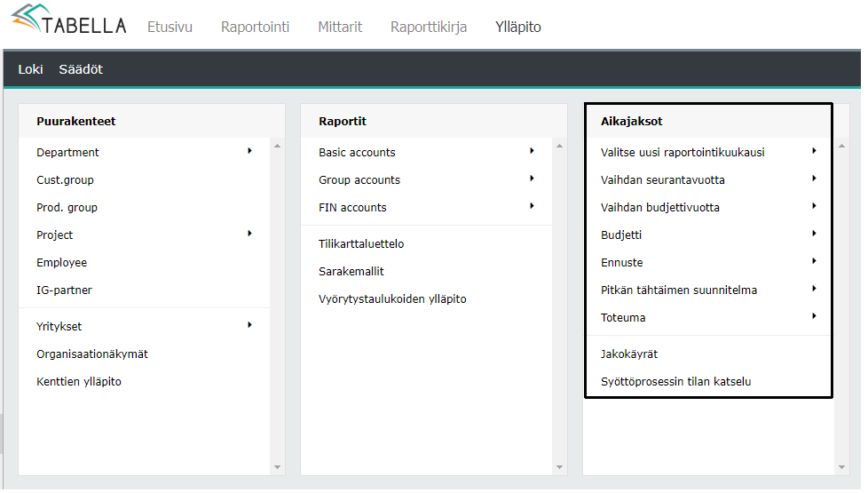Open the Mittarit tab
868x493 pixels.
340,27
